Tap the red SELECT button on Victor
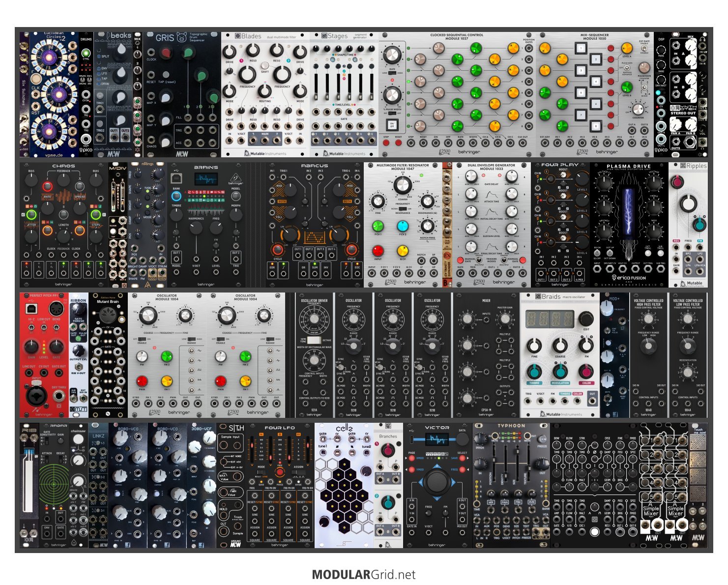This screenshot has height=585, width=728. coord(462,458)
